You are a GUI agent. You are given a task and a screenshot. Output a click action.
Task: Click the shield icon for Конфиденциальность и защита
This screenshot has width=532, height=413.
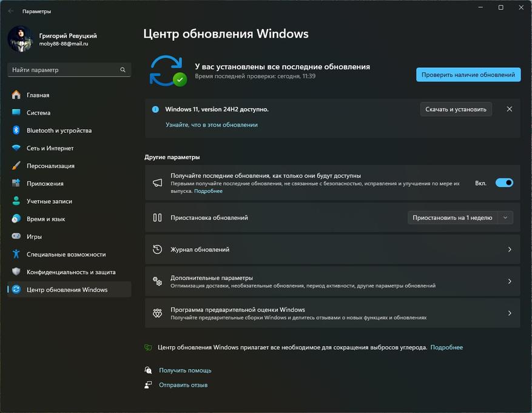coord(16,272)
